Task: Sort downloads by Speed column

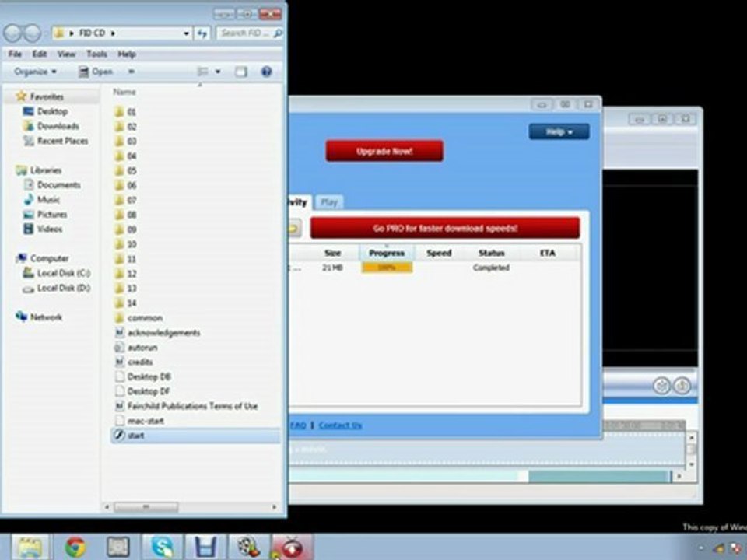Action: pos(439,253)
